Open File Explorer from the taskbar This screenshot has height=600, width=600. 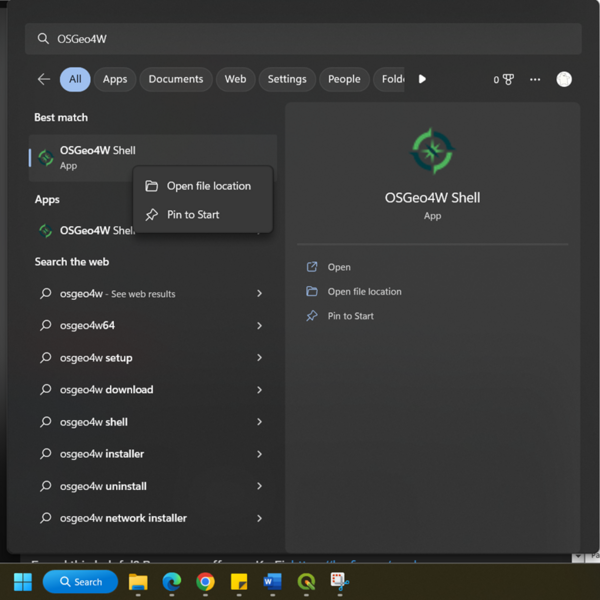click(x=138, y=582)
